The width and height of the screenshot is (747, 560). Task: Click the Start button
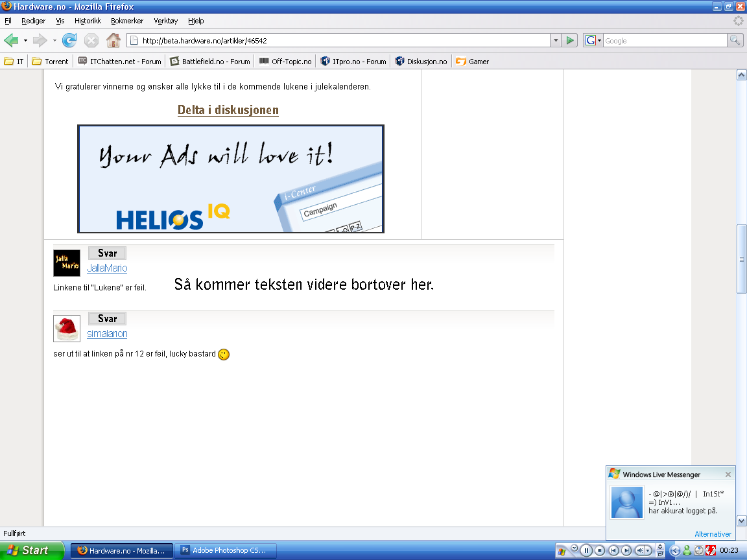[x=31, y=550]
